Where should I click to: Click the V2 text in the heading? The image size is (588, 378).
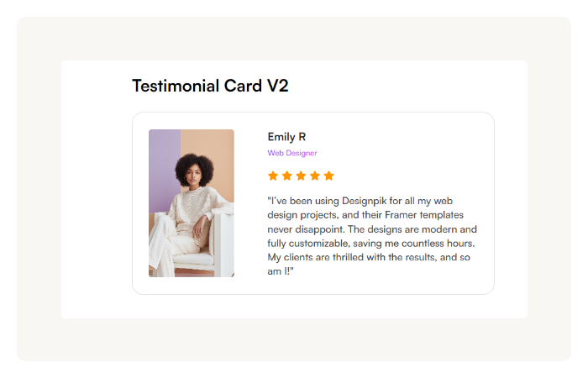coord(278,86)
